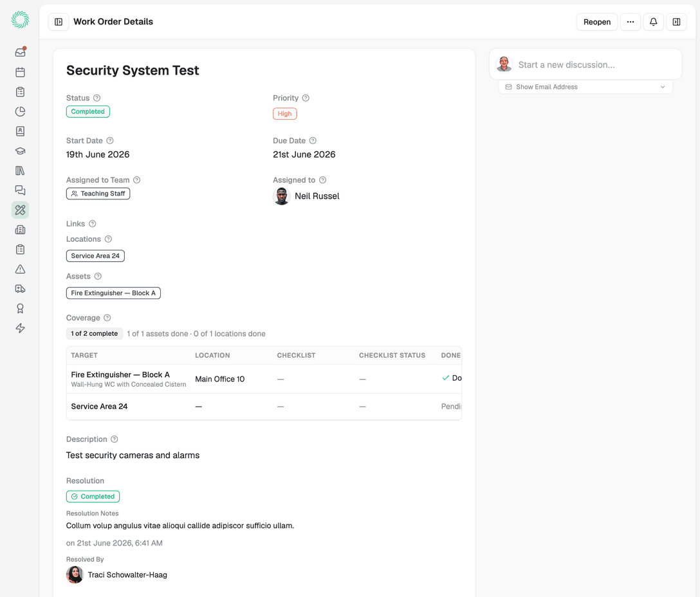
Task: Click Test security cameras and alarms text
Action: click(x=133, y=455)
